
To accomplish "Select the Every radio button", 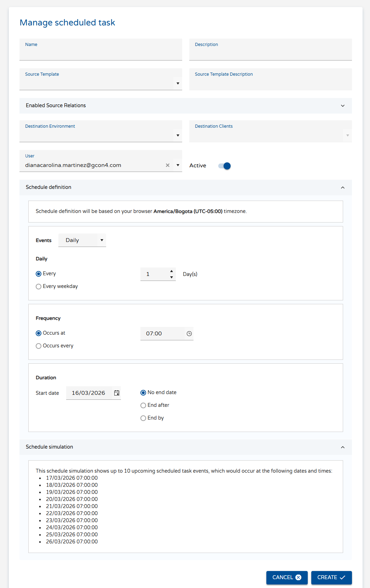I will pyautogui.click(x=39, y=274).
